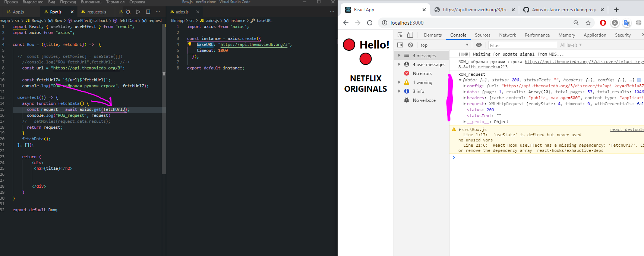
Task: Bookmark this page with the star icon
Action: 588,23
